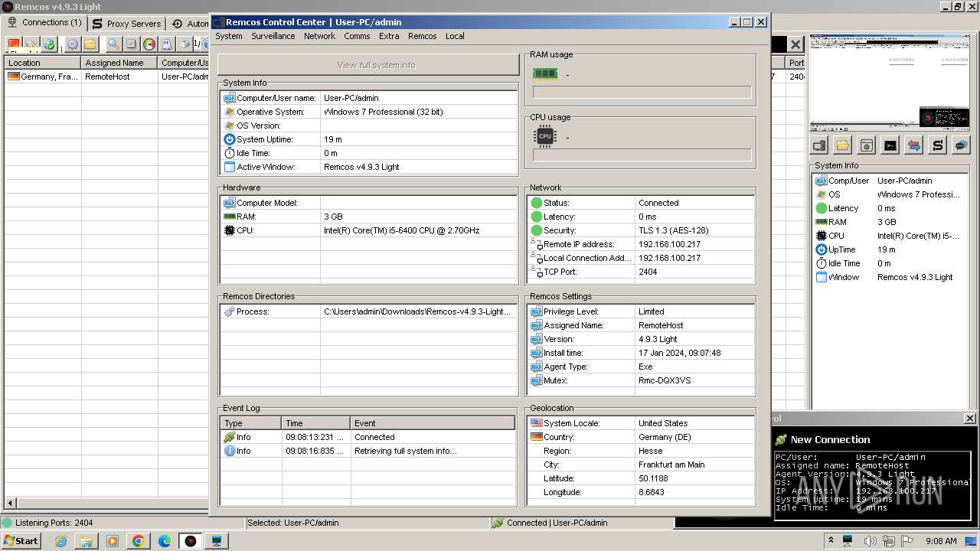
Task: Open the purple gear settings toolbar icon
Action: point(72,44)
